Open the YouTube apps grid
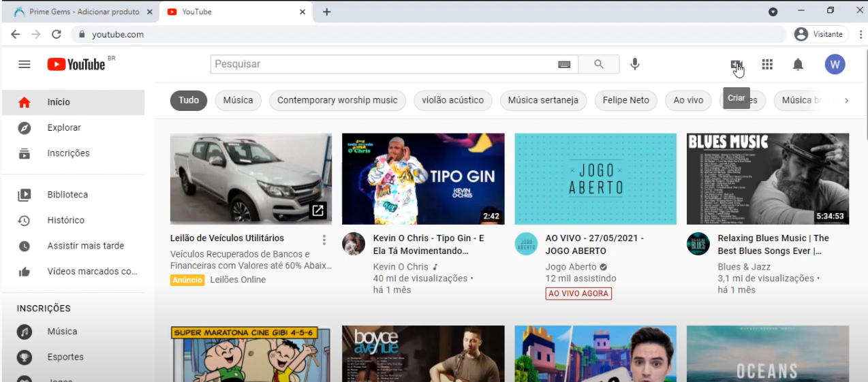Screen dimensions: 868x382 pos(767,64)
